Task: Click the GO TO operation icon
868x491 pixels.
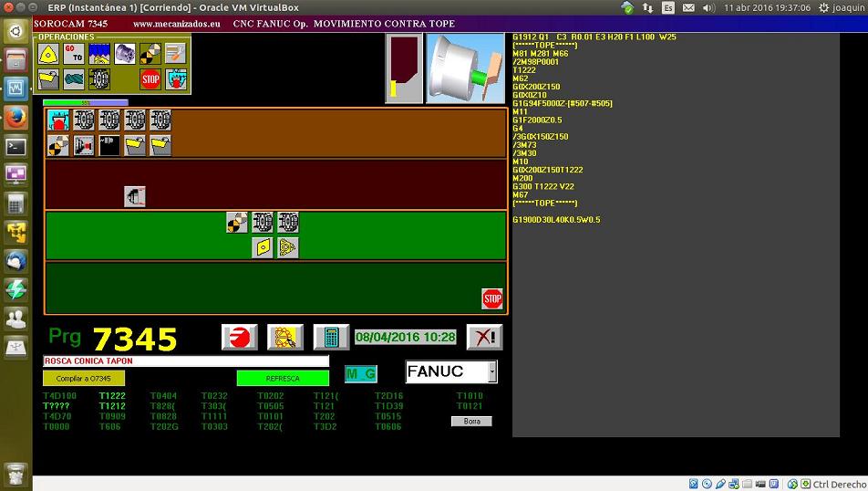Action: tap(74, 54)
